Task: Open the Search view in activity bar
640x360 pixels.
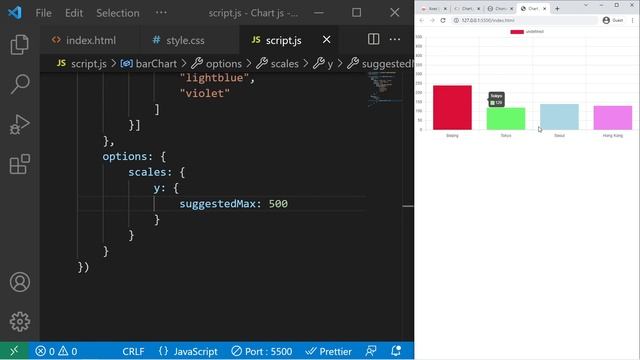Action: pyautogui.click(x=19, y=84)
